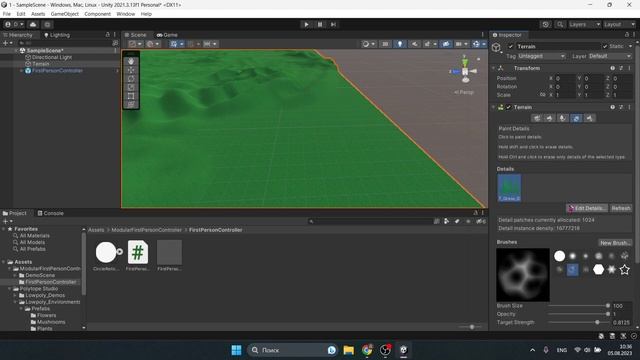Screen dimensions: 640x360
Task: Collapse the Transform component
Action: pos(494,68)
